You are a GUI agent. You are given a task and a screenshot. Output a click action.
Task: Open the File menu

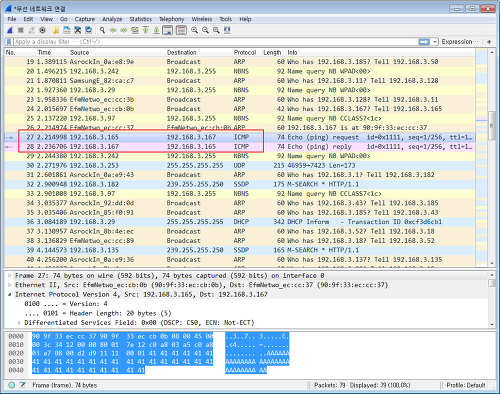coord(12,19)
